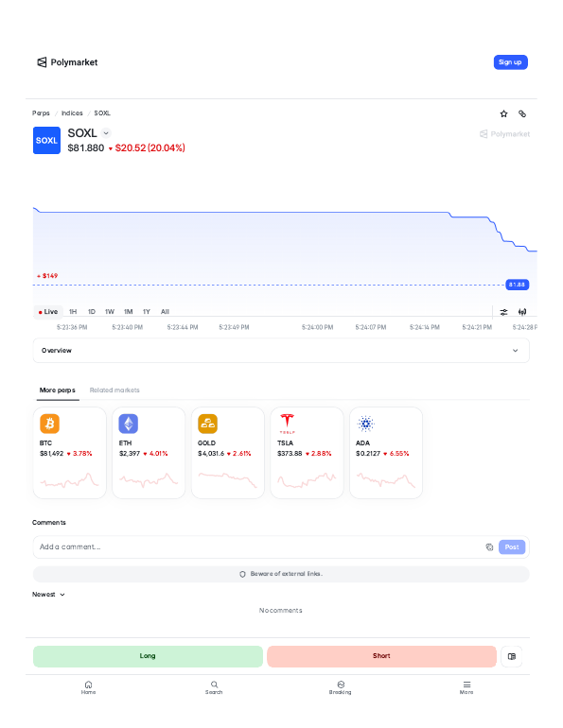Open the Newest sort dropdown
The image size is (563, 728).
pyautogui.click(x=48, y=595)
